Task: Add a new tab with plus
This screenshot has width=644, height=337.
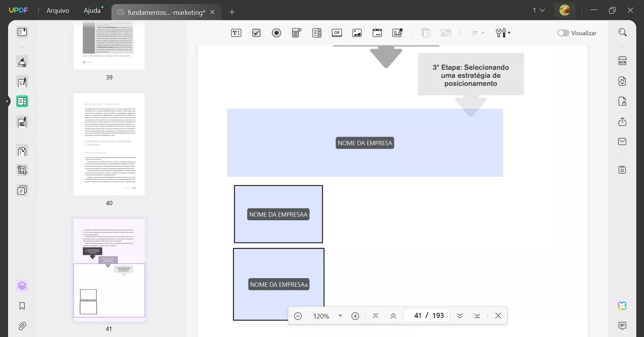Action: pos(232,12)
